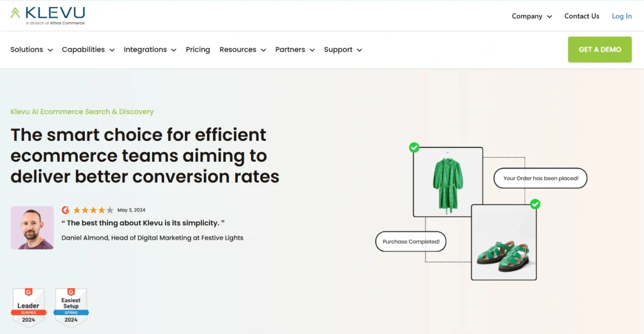
Task: Click the Log In link
Action: point(621,16)
